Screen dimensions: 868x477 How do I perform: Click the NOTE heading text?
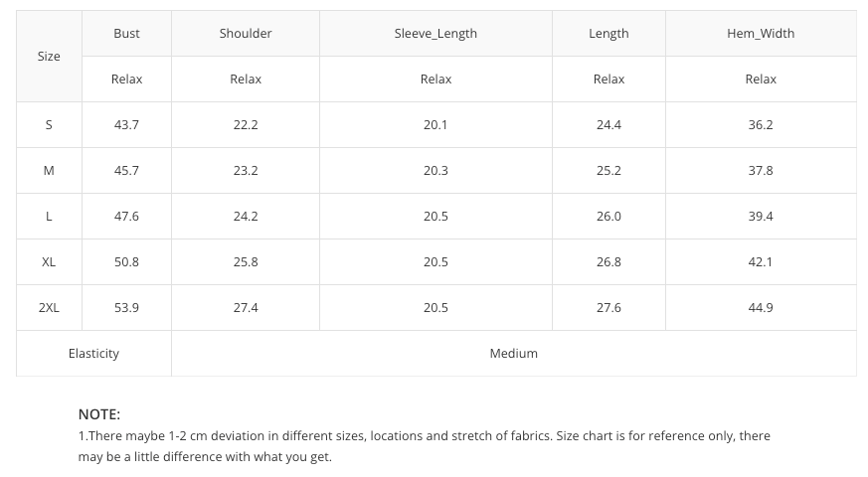coord(99,414)
